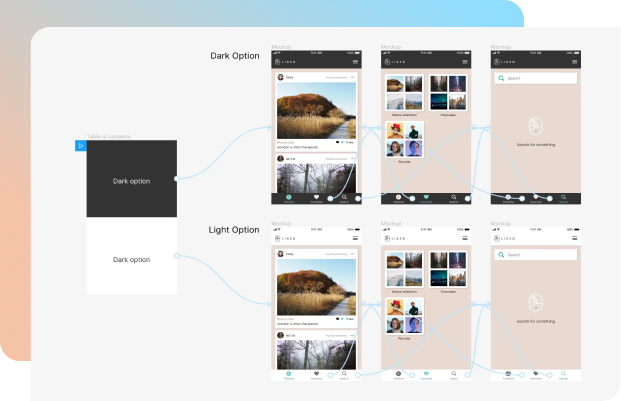Open hamburger menu in light search mockup
Screen dimensions: 621x401
[x=575, y=239]
